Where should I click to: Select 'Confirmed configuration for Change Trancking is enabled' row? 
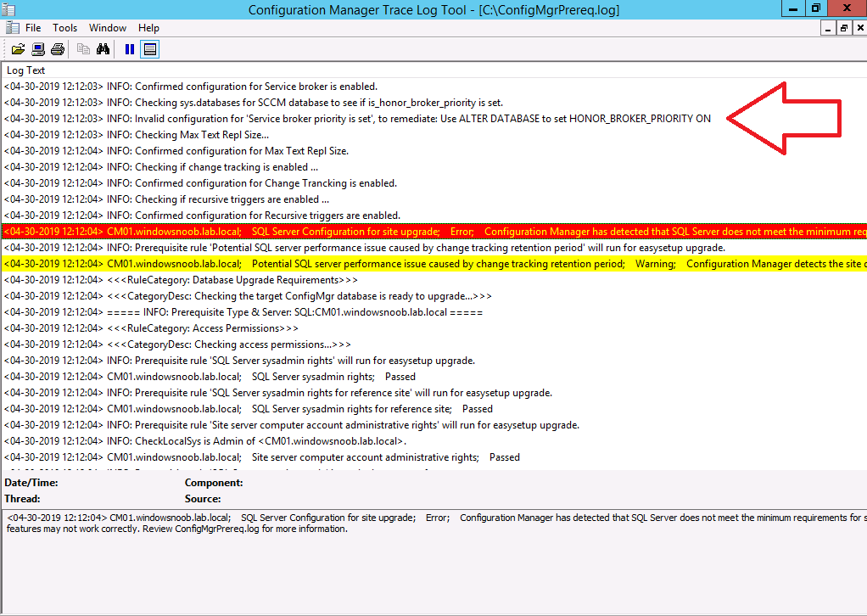pyautogui.click(x=434, y=183)
